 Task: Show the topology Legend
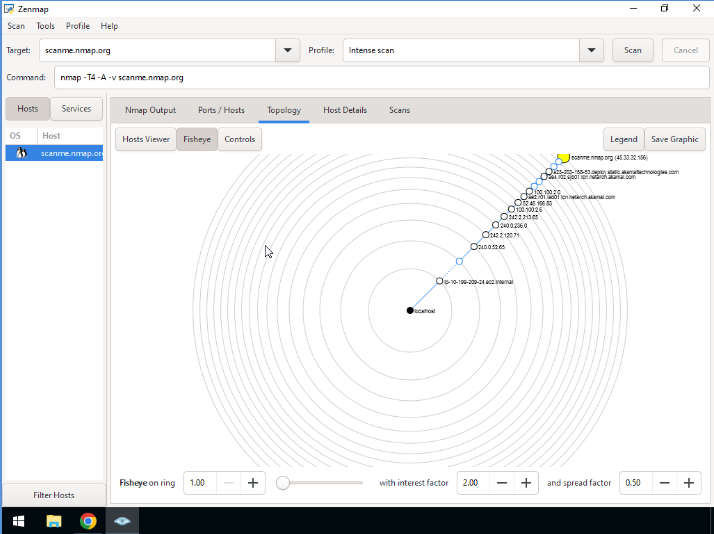(623, 139)
